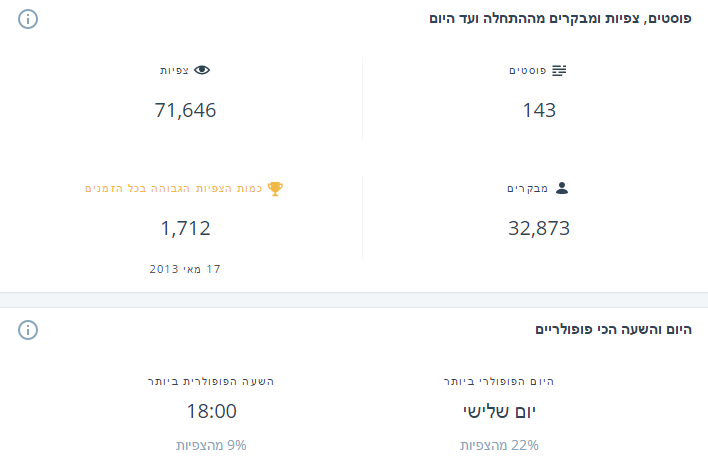Select the total views number 71,646

[x=186, y=110]
